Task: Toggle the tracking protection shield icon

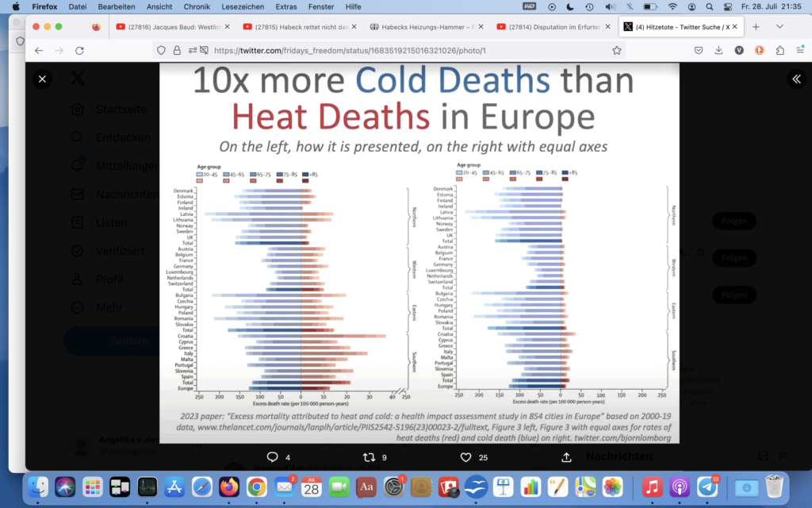Action: pos(161,50)
